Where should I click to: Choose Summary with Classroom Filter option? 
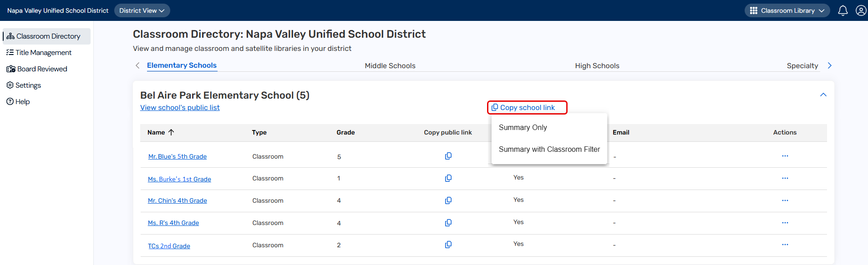(549, 150)
